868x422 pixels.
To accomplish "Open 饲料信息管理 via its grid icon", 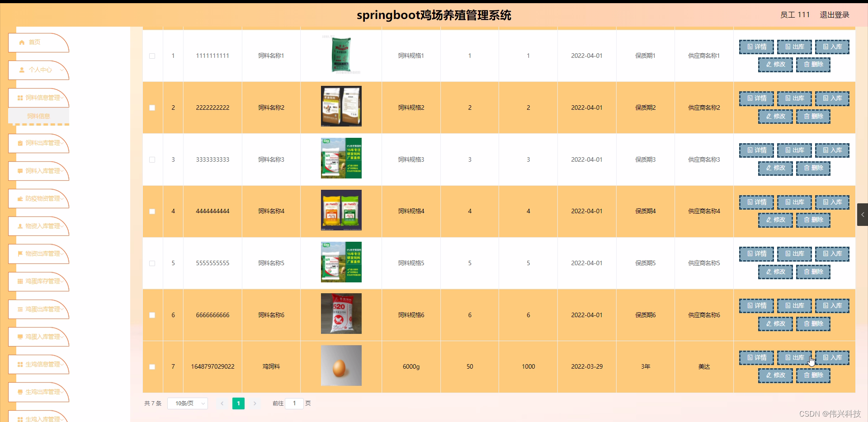I will coord(20,98).
